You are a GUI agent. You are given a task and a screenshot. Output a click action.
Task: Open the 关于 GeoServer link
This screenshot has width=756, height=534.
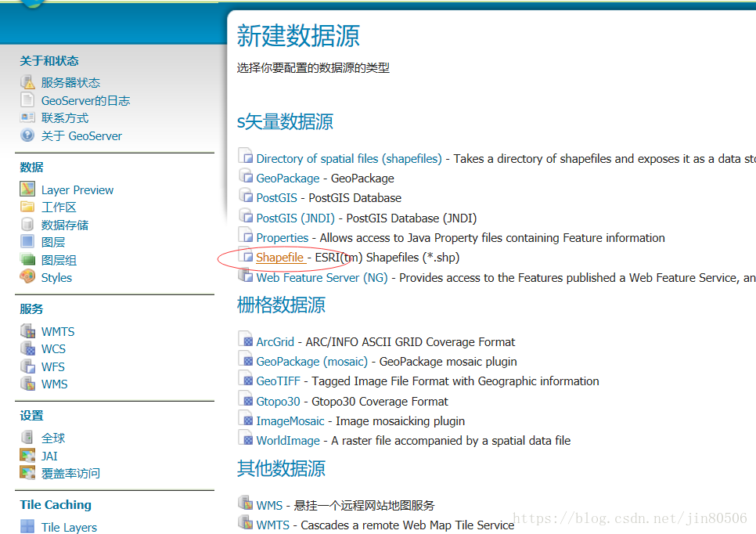click(x=81, y=136)
